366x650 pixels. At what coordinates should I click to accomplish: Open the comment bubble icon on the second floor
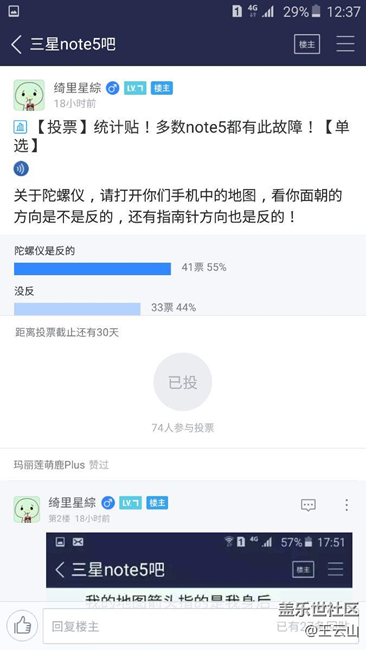[308, 504]
